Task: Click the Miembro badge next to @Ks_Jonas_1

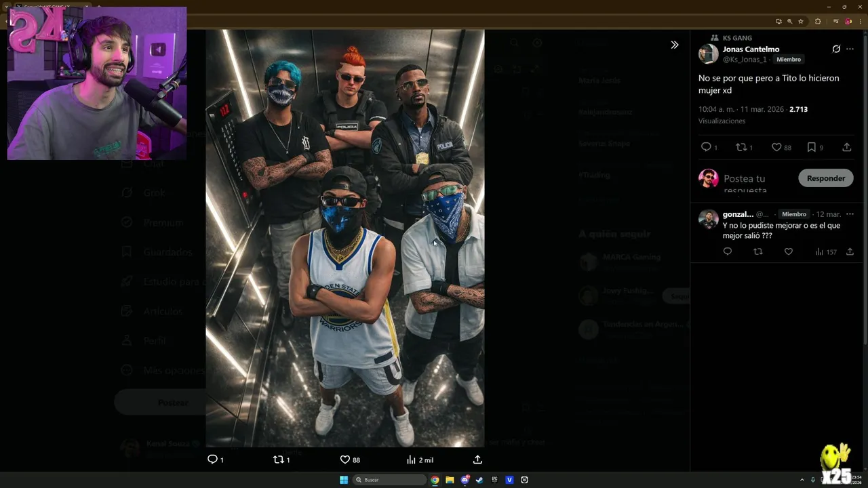Action: click(789, 60)
